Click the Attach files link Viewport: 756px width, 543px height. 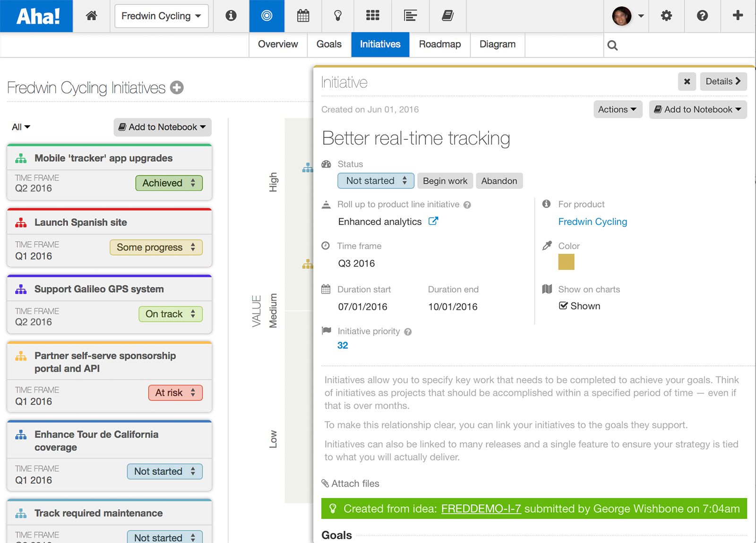(x=355, y=483)
